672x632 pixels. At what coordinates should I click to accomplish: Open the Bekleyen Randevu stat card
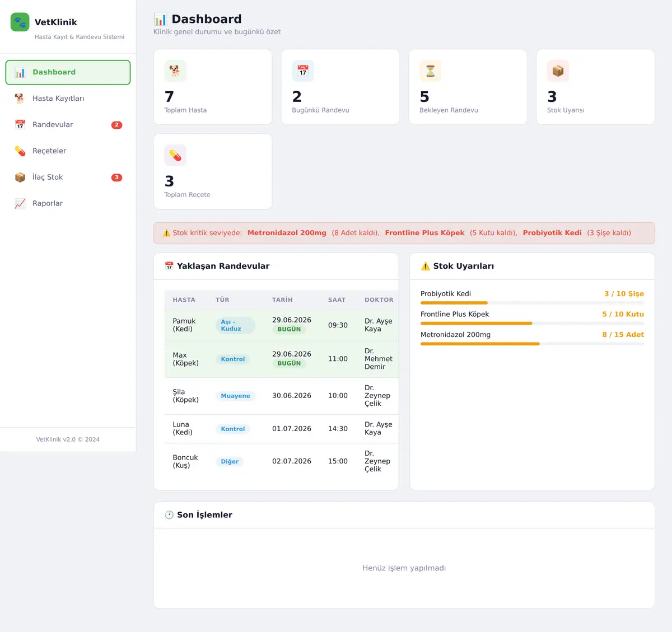pos(468,87)
